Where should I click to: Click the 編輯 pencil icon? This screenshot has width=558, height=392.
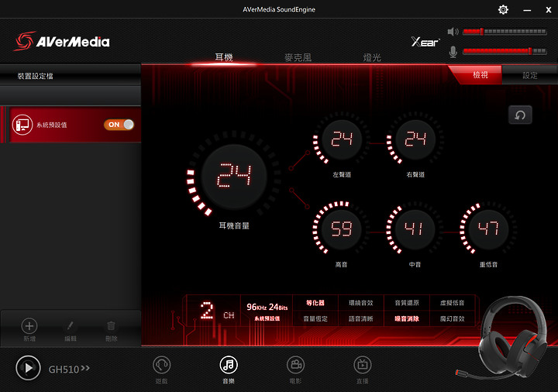click(x=70, y=325)
